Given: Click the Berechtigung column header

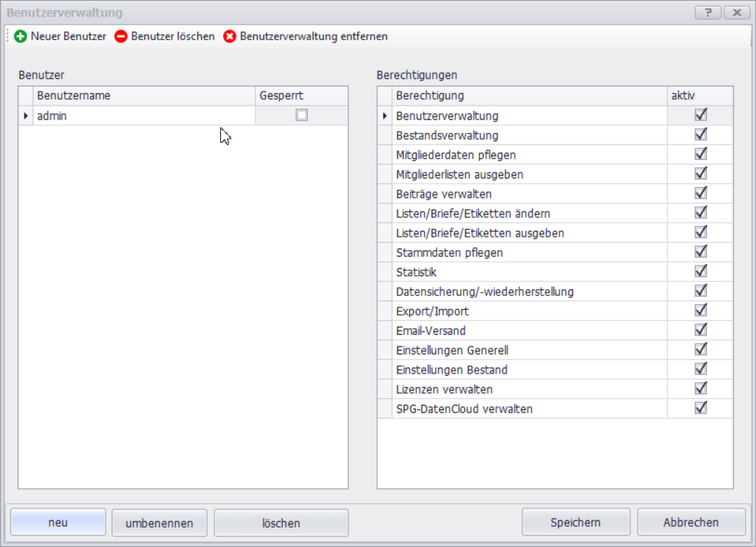Looking at the screenshot, I should [529, 95].
